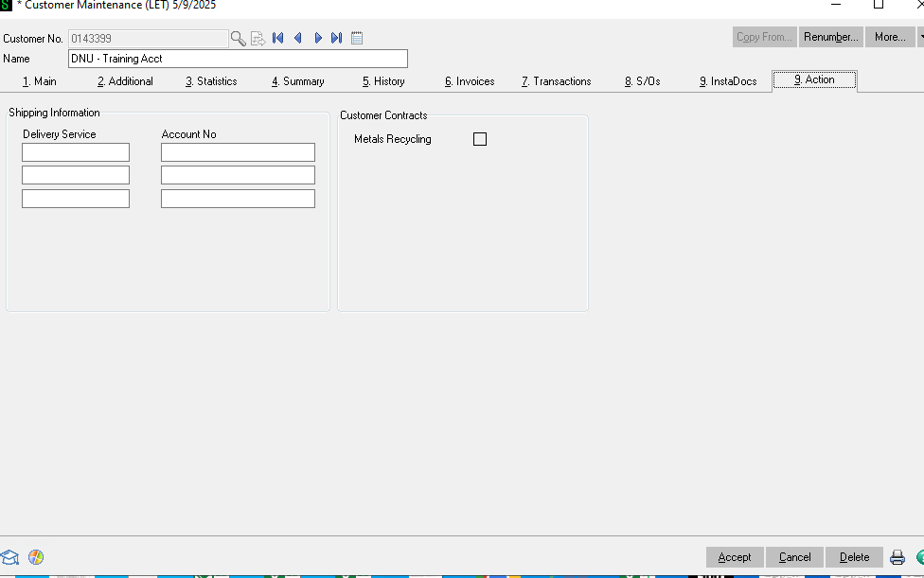Viewport: 924px width, 578px height.
Task: Switch to the 1. Main tab
Action: point(40,81)
